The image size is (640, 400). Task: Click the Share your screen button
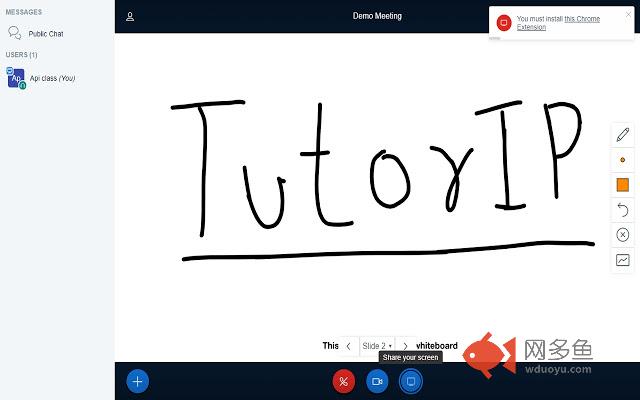411,382
